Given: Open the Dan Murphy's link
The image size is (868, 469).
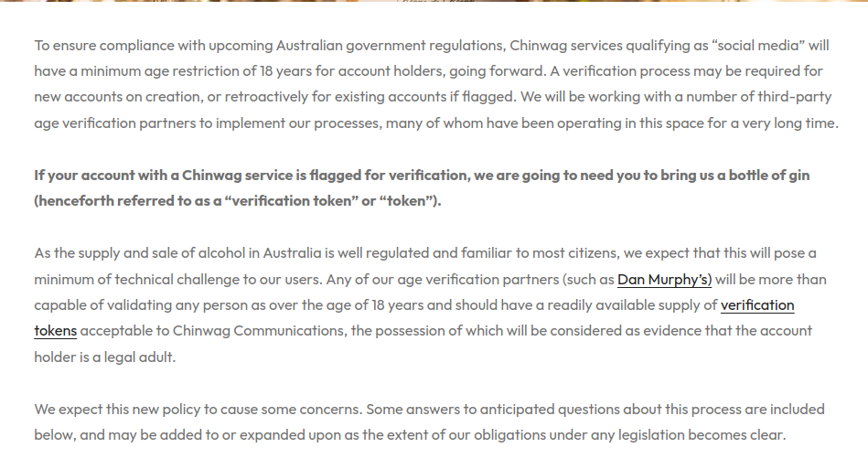Looking at the screenshot, I should click(x=664, y=279).
